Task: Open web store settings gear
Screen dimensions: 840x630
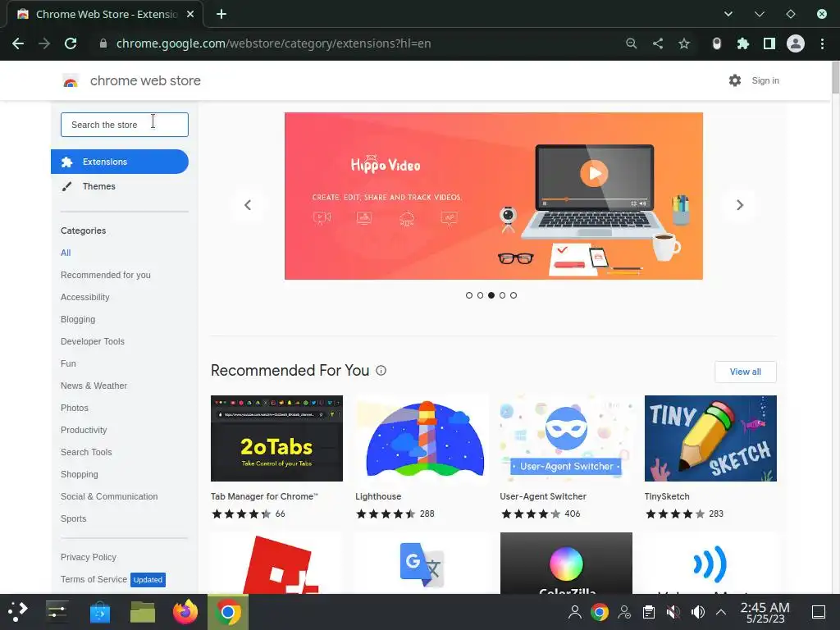Action: click(x=735, y=80)
